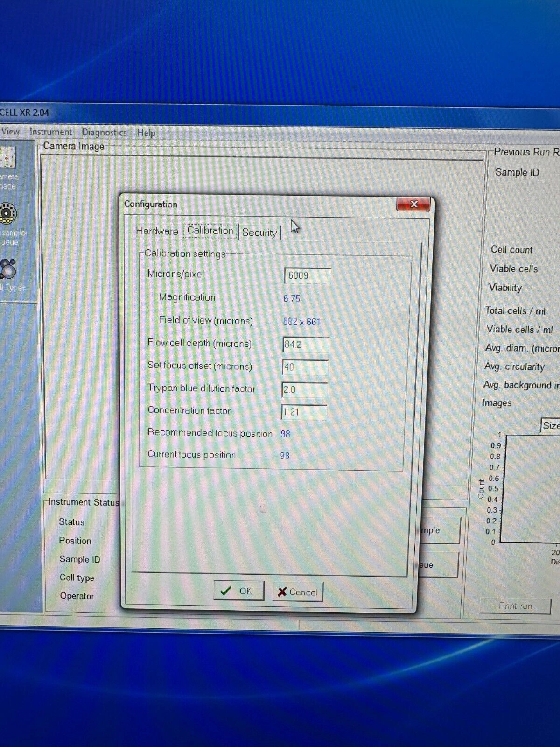
Task: Click the Recommended focus position value 98
Action: tap(285, 434)
